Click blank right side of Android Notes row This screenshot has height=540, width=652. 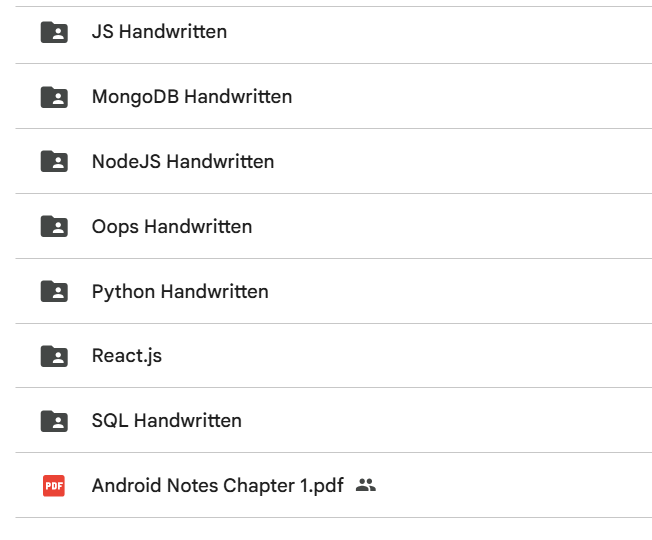520,486
